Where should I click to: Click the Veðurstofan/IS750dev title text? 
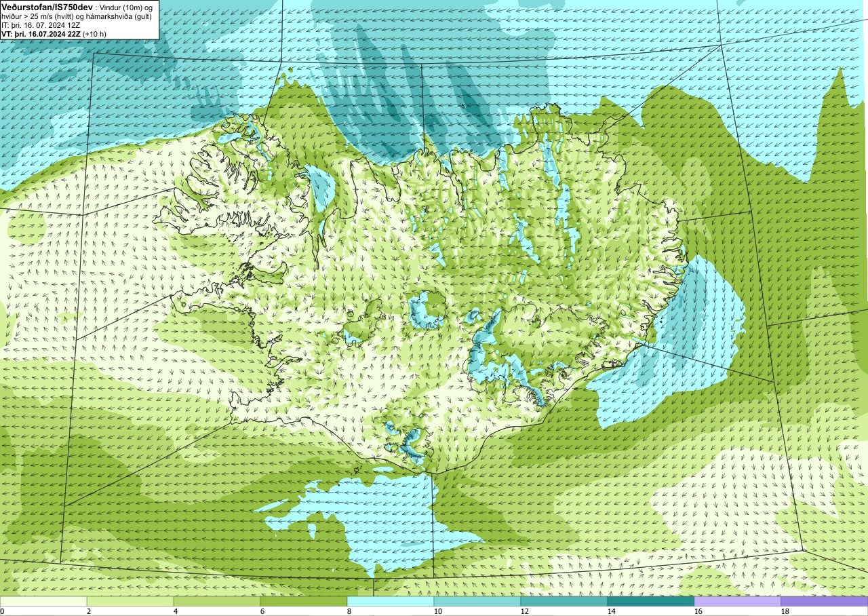coord(47,6)
